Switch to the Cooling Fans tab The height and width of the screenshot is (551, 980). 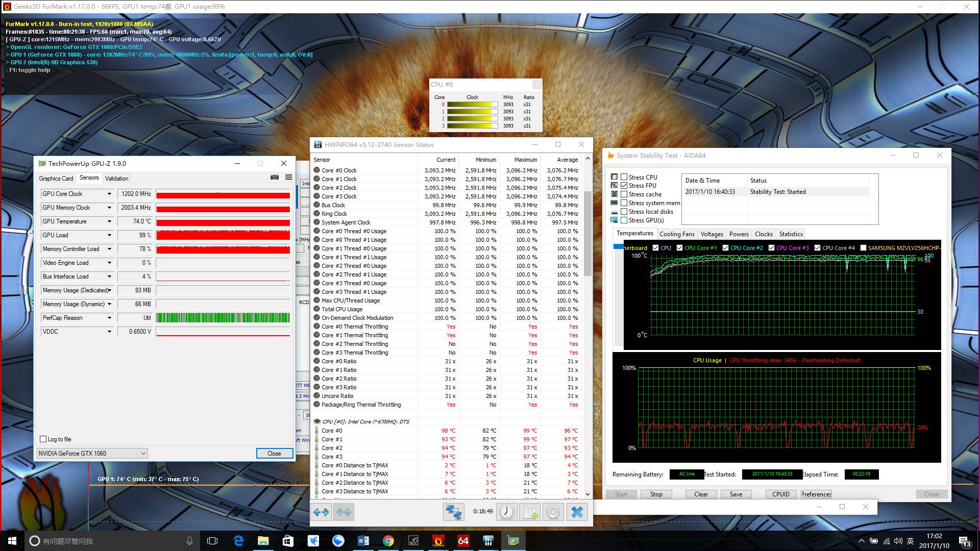pyautogui.click(x=677, y=234)
